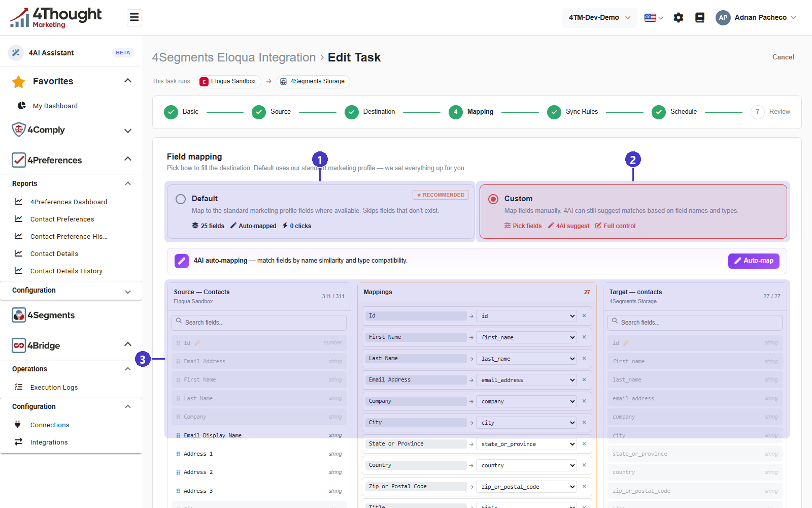Select the Default mapping radio option
The width and height of the screenshot is (812, 508).
181,199
